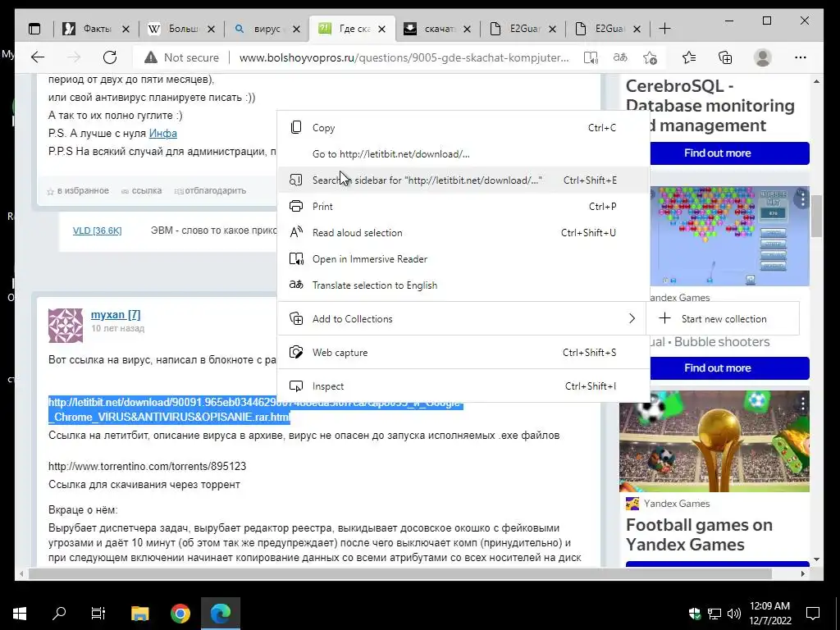Open the bubble shooter game ad image
Screen dimensions: 840x630
pyautogui.click(x=728, y=236)
